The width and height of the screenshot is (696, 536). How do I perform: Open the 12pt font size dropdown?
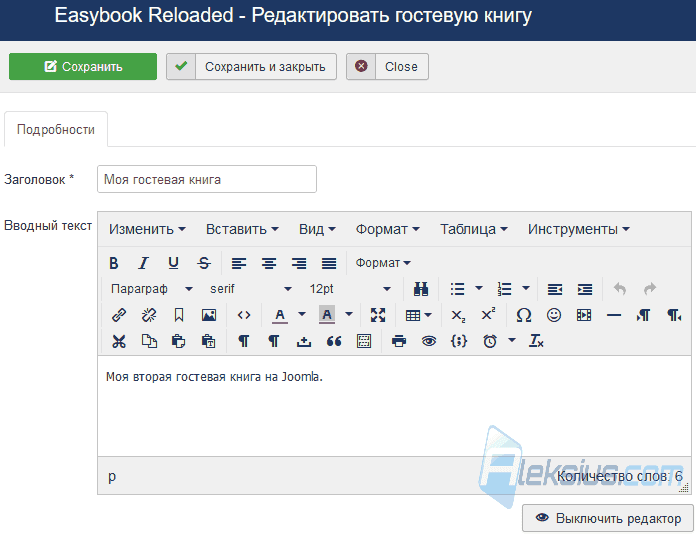point(349,289)
